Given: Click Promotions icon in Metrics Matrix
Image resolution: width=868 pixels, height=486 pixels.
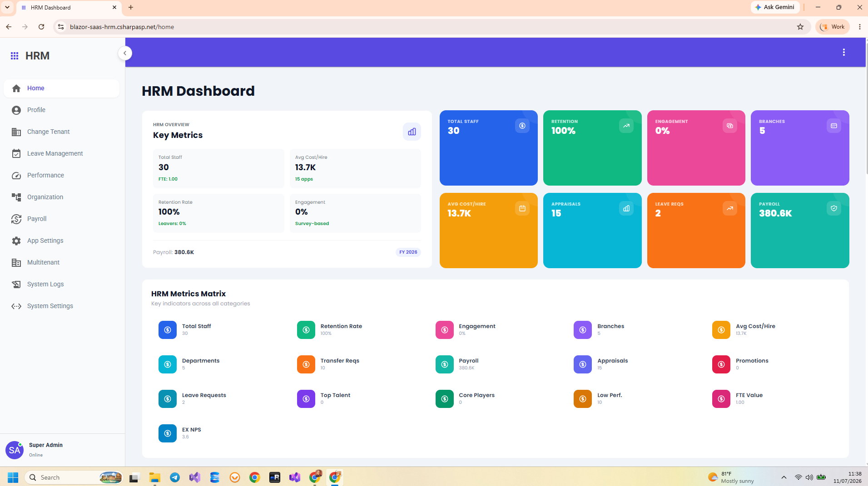Looking at the screenshot, I should point(721,364).
